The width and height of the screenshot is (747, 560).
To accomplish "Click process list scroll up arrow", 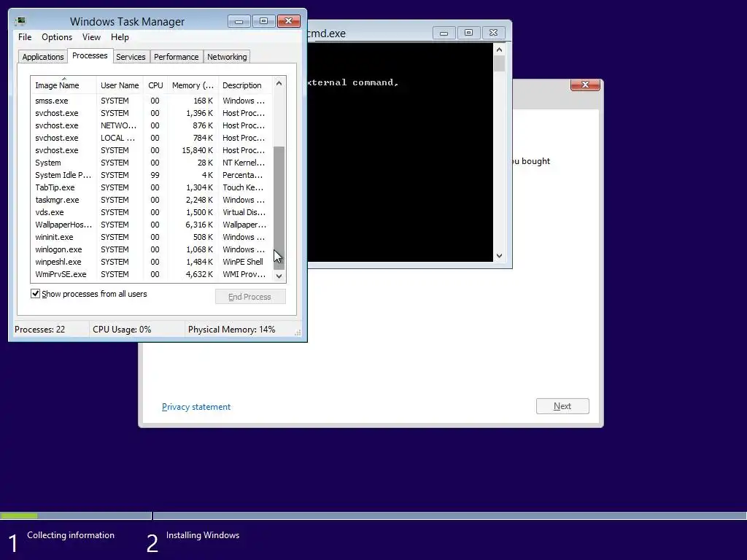I will [x=279, y=83].
